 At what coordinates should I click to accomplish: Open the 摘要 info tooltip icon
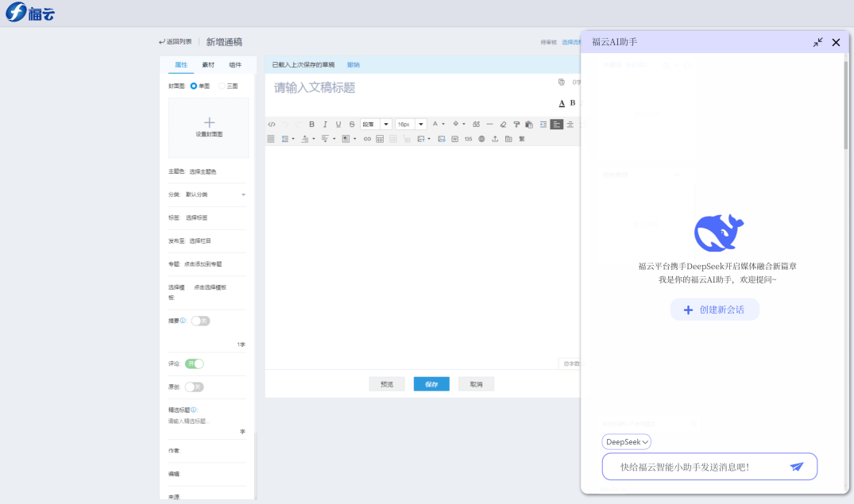(183, 321)
